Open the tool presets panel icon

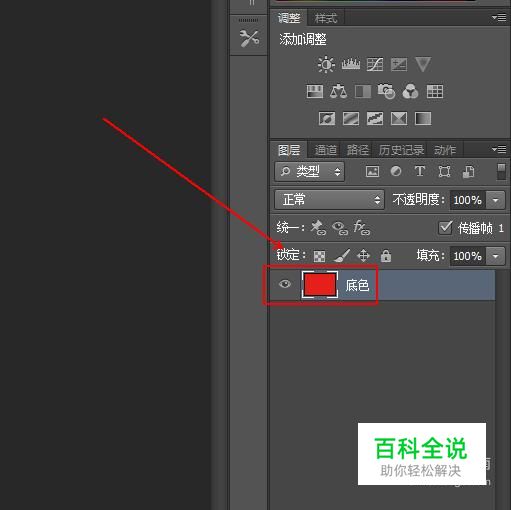[249, 38]
